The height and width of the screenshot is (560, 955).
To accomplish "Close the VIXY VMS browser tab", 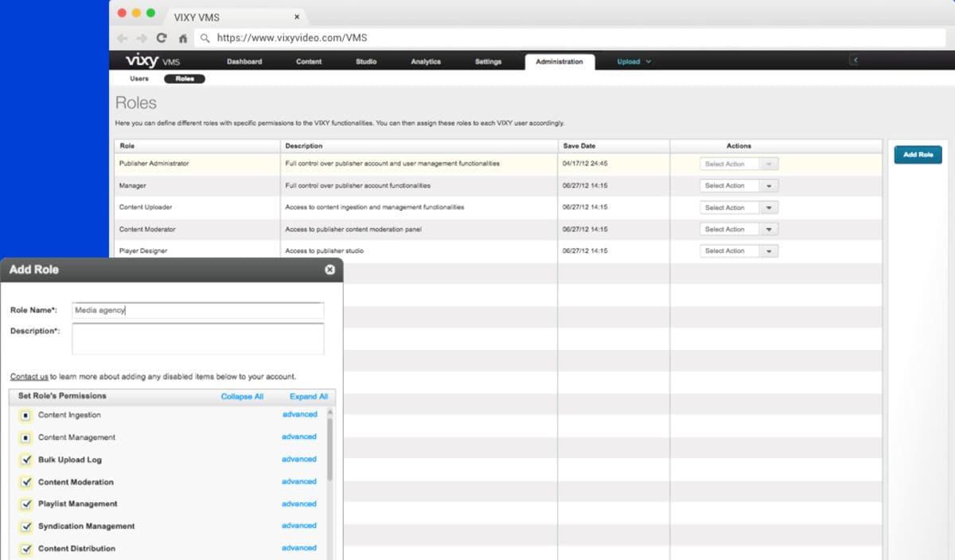I will (x=297, y=16).
